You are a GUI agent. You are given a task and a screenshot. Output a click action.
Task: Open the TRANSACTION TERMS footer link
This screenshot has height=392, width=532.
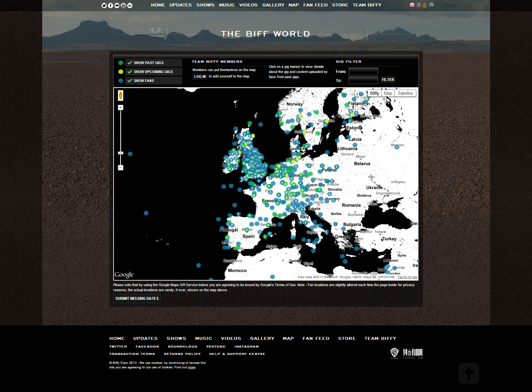(132, 354)
